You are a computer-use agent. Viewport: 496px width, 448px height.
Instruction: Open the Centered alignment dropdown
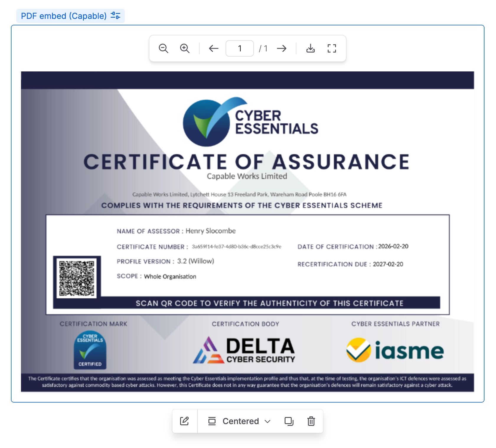pos(239,421)
